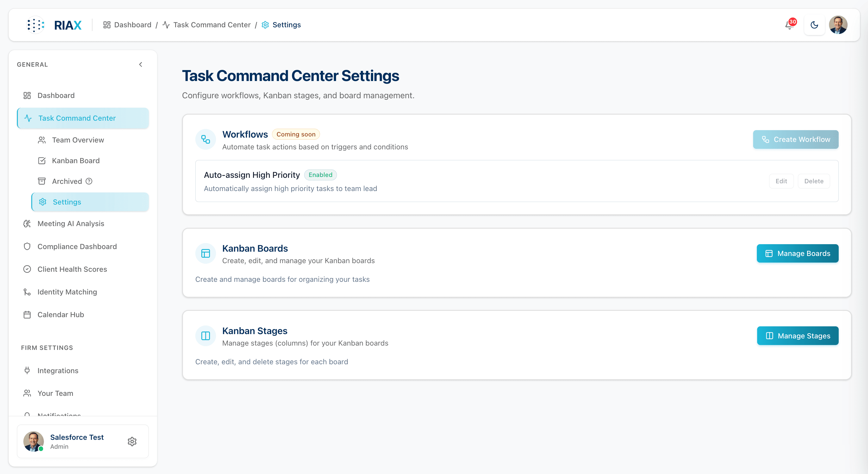868x474 pixels.
Task: Click the Kanban Board checkbox icon
Action: [x=42, y=161]
